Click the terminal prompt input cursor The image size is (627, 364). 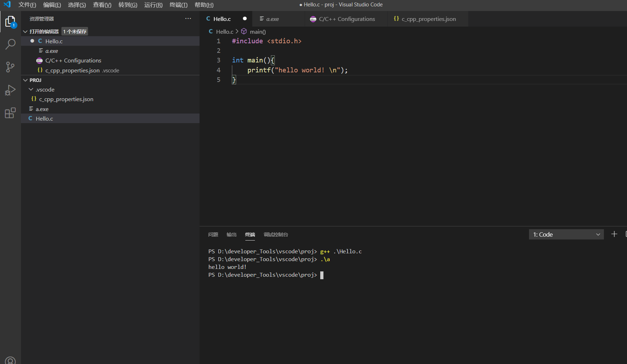pos(322,275)
